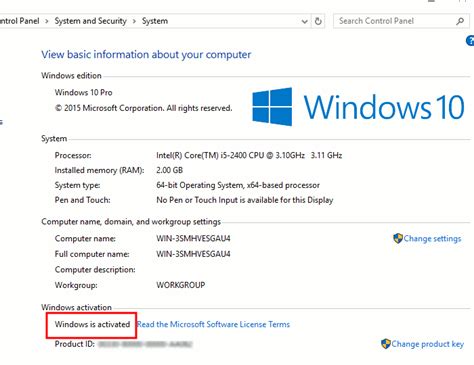Viewport: 474px width, 365px height.
Task: Click the magnifier search icon
Action: tap(460, 21)
